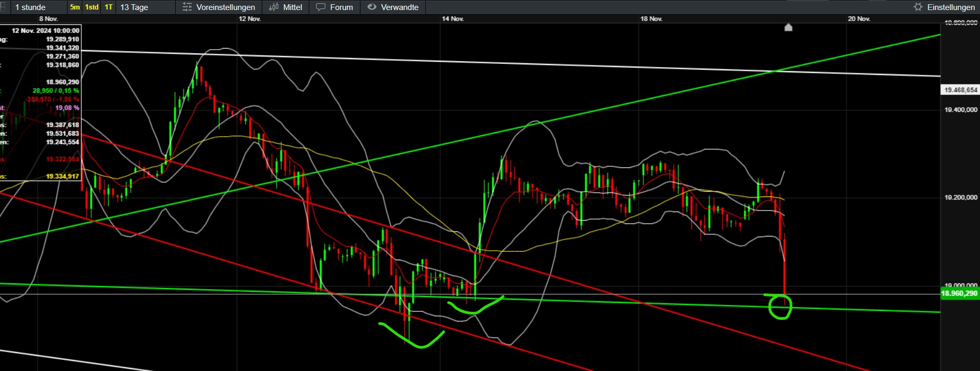Click the green 18.960,290 current price tag
This screenshot has width=980, height=371.
[960, 293]
